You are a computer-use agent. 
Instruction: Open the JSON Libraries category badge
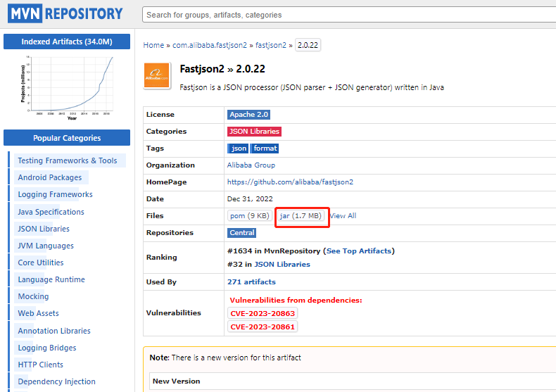(x=254, y=132)
